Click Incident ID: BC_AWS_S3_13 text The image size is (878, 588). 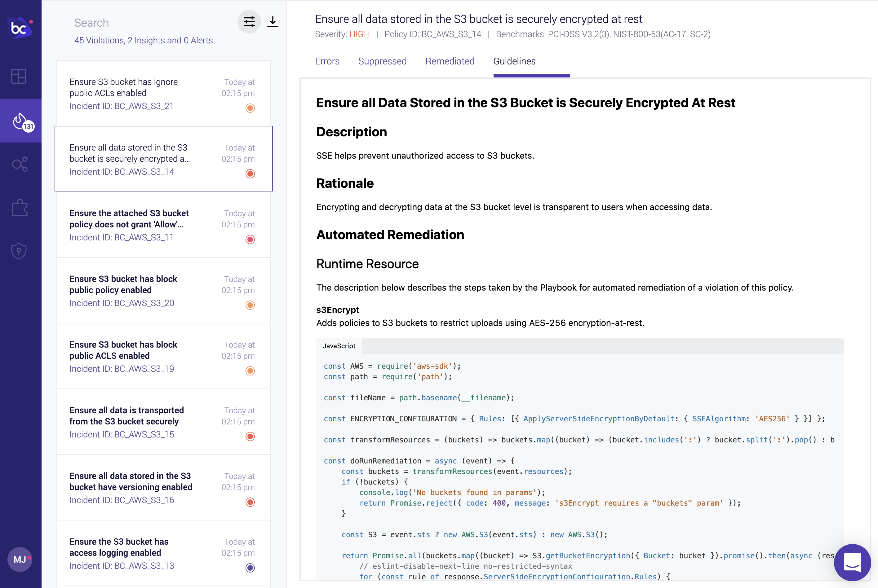coord(122,565)
